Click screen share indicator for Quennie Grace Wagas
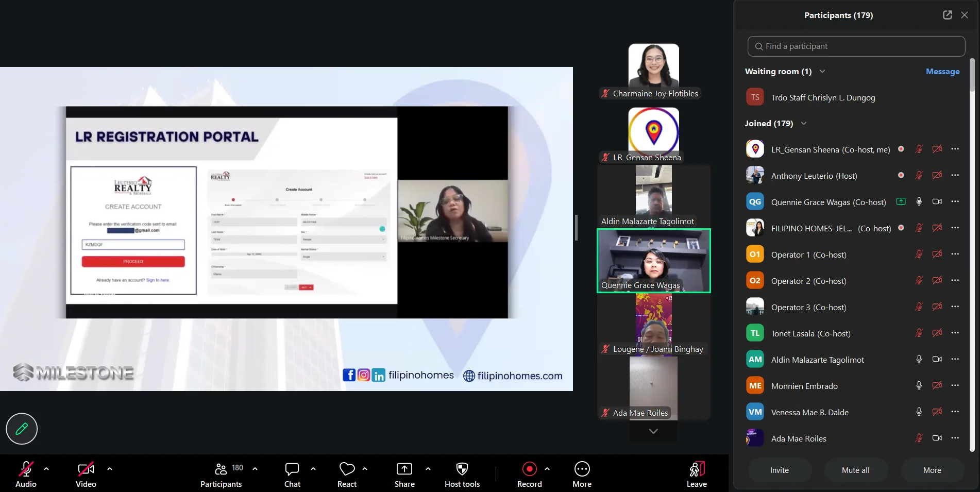The image size is (980, 492). point(901,201)
